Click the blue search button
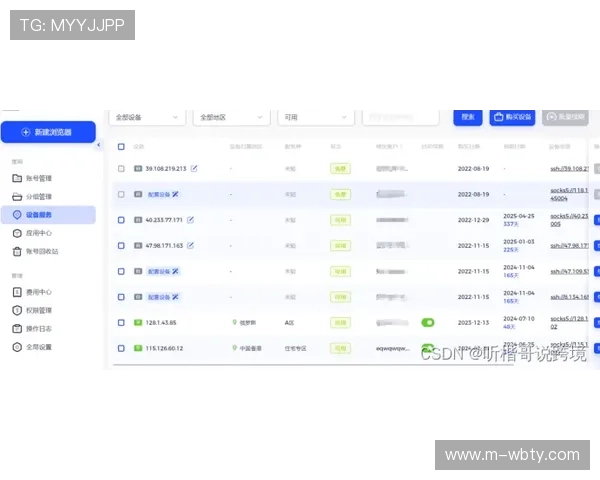 pyautogui.click(x=468, y=117)
